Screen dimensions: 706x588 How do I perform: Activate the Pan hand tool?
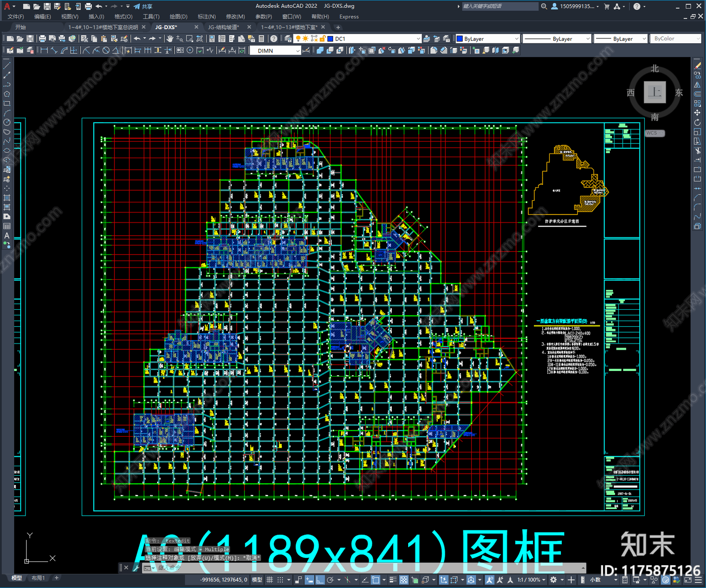tap(170, 39)
